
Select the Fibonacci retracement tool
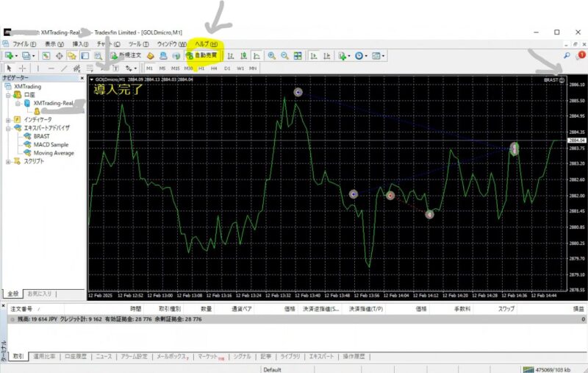point(90,68)
